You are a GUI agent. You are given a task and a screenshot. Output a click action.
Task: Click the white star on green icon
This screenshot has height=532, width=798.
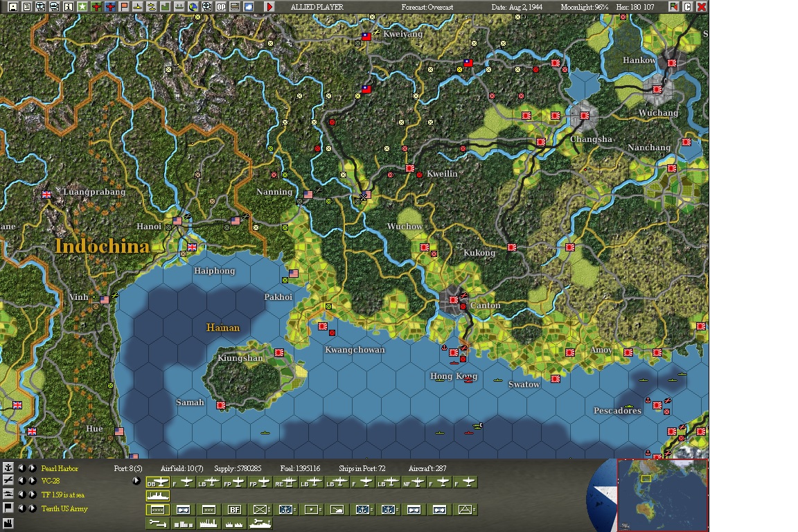click(x=82, y=7)
